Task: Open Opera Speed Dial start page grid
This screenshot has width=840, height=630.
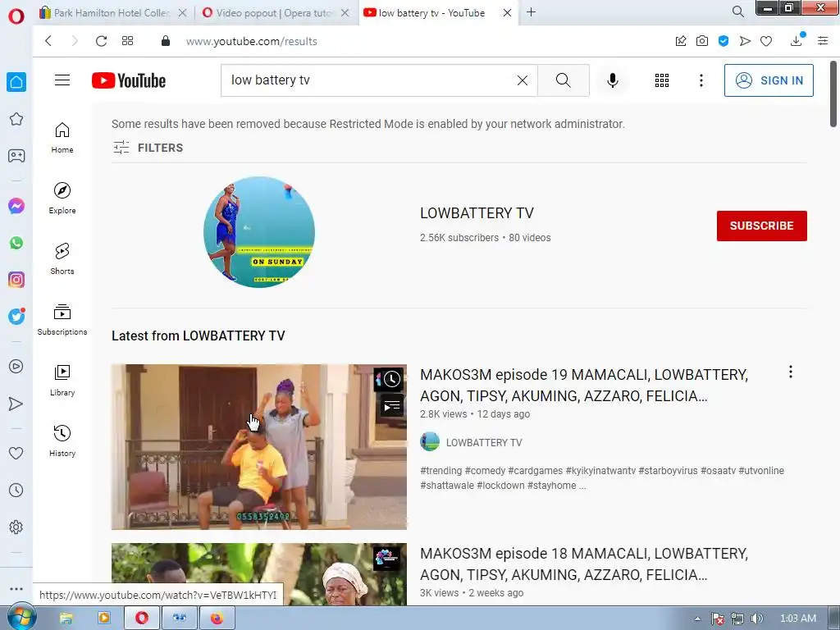Action: 127,41
